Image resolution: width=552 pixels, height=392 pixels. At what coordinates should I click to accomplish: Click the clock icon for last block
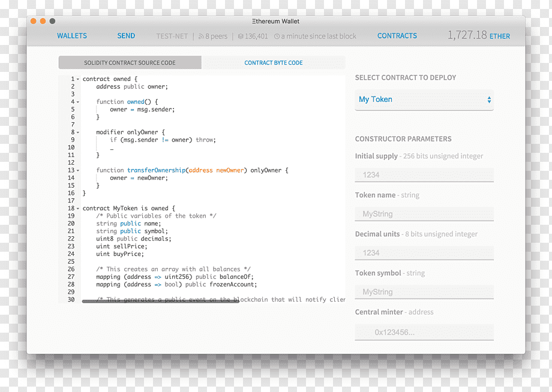tap(277, 37)
